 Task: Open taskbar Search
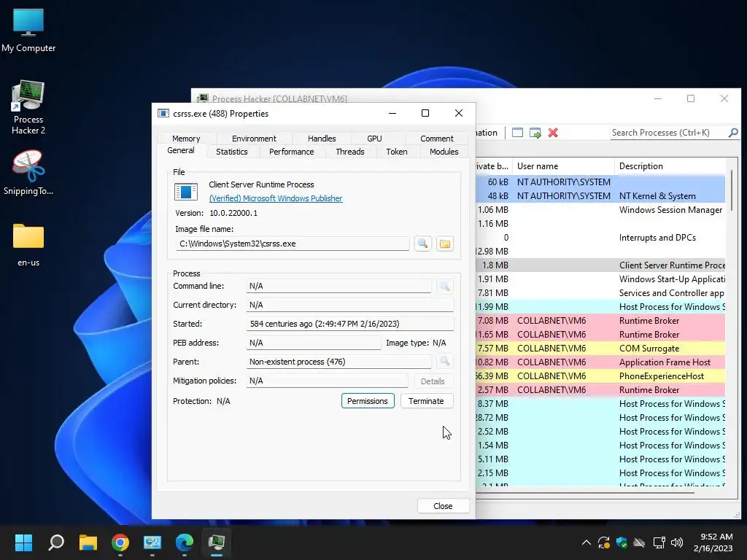[x=56, y=542]
